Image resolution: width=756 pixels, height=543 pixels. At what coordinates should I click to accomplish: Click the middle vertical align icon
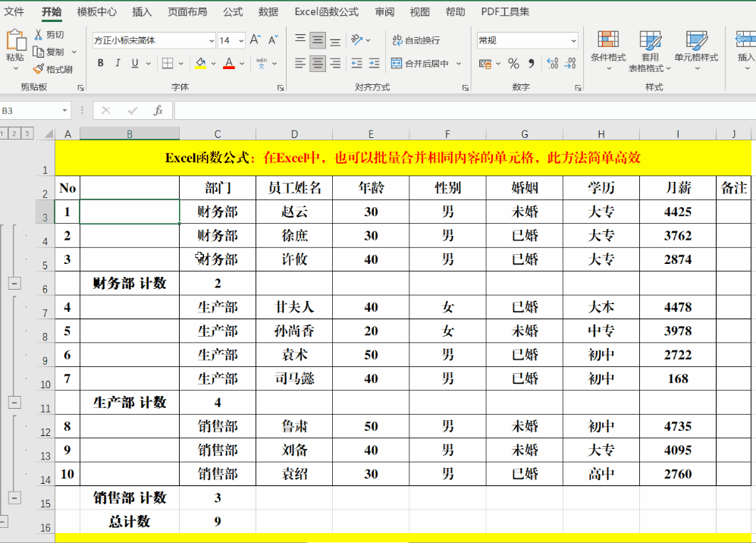pos(317,39)
